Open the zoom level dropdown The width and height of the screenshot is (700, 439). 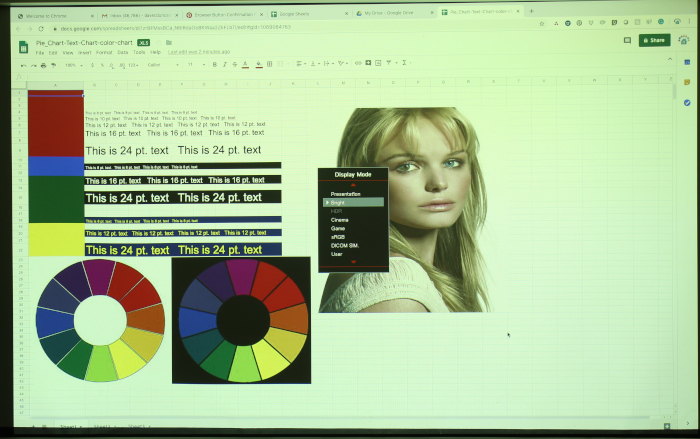point(74,65)
